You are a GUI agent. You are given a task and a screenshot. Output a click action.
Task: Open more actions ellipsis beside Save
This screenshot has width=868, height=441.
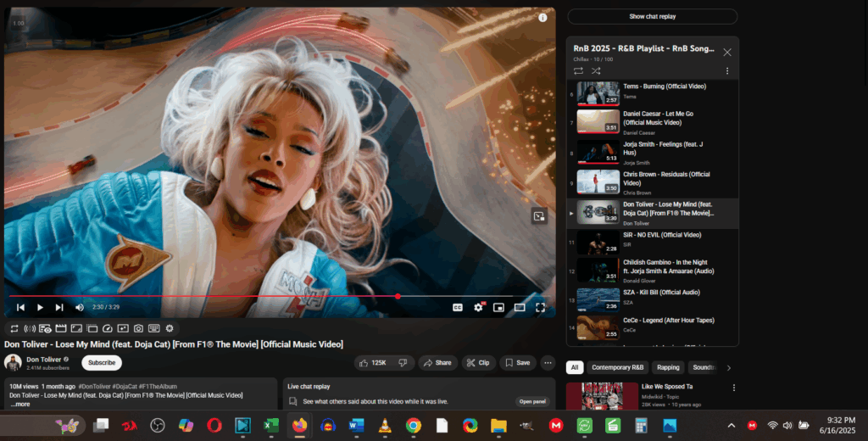point(548,363)
